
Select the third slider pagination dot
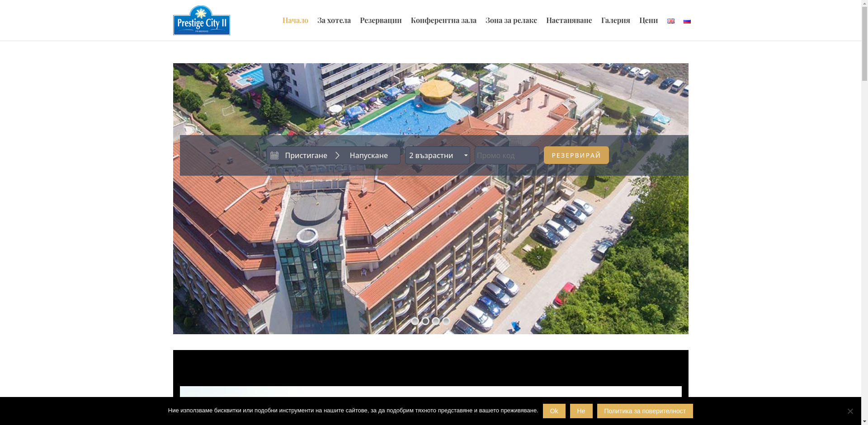pos(436,321)
